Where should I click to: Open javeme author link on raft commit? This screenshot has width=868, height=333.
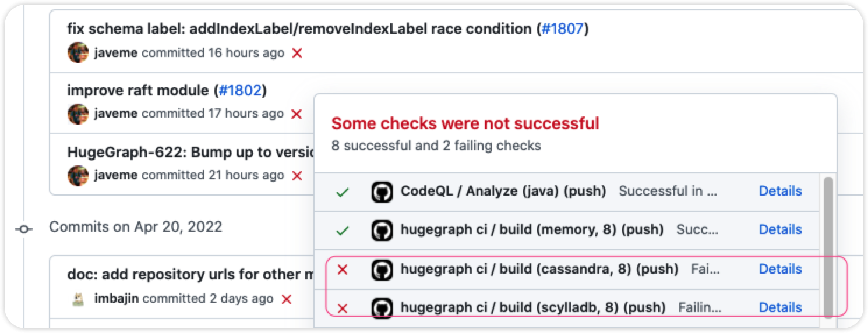pos(116,114)
